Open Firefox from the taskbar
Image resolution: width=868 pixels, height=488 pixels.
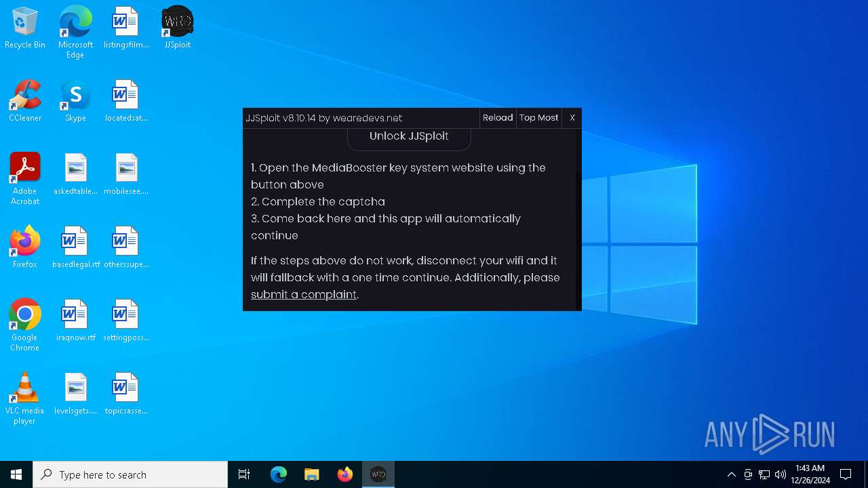(x=345, y=474)
